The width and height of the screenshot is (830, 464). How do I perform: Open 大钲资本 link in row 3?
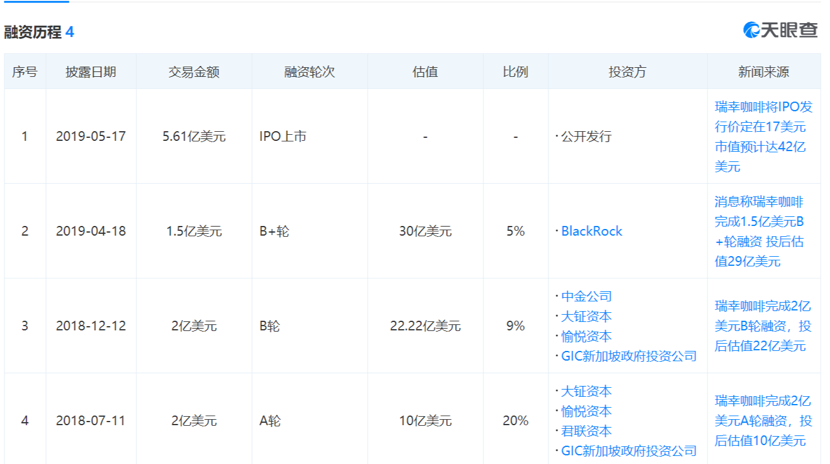coord(586,316)
